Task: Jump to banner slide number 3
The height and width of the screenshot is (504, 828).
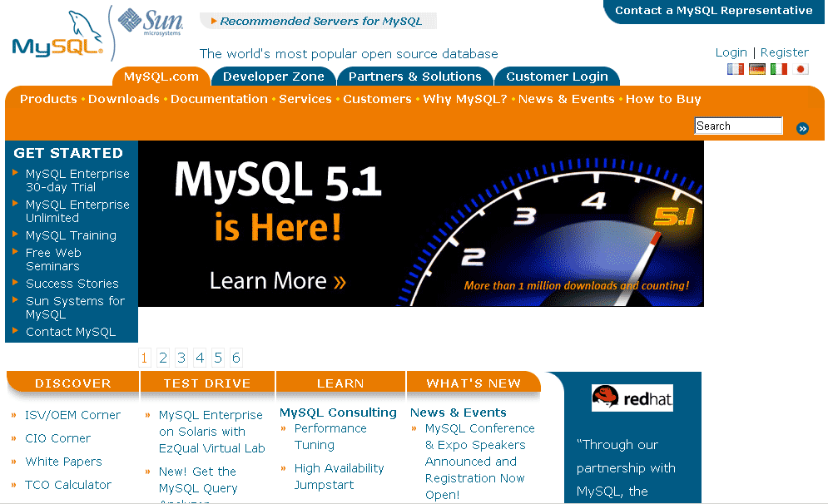Action: (x=181, y=358)
